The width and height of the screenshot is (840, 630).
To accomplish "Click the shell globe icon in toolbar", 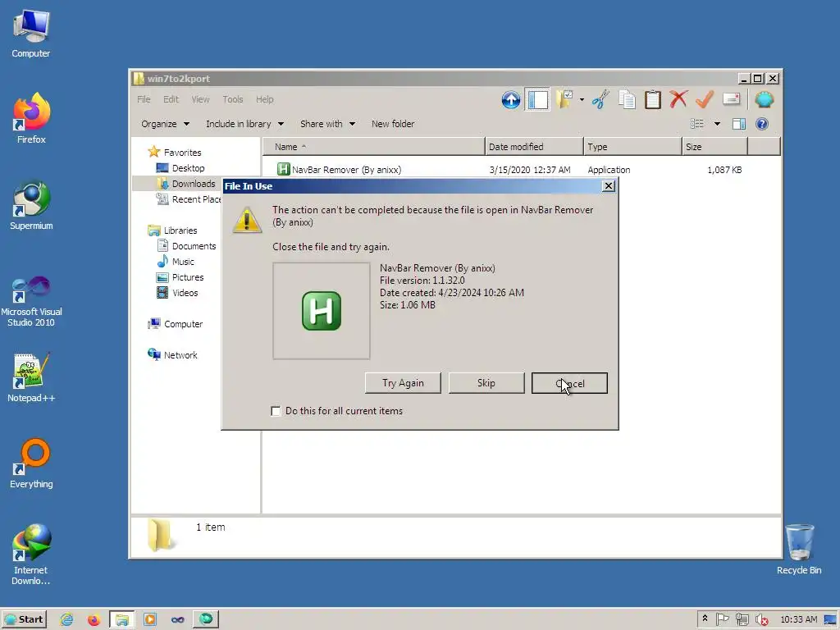I will pos(764,99).
